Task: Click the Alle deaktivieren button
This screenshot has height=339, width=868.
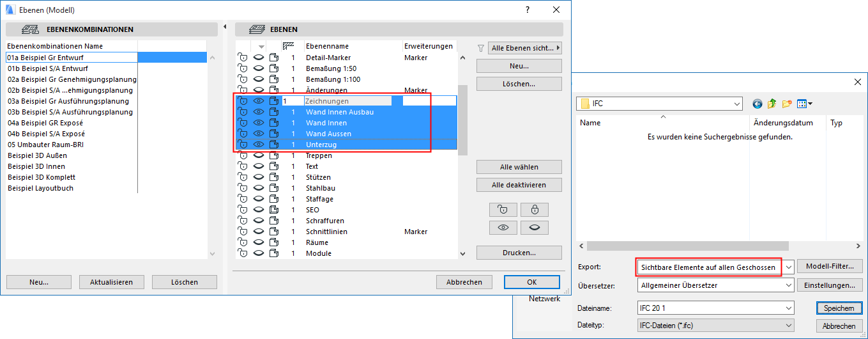Action: point(519,185)
